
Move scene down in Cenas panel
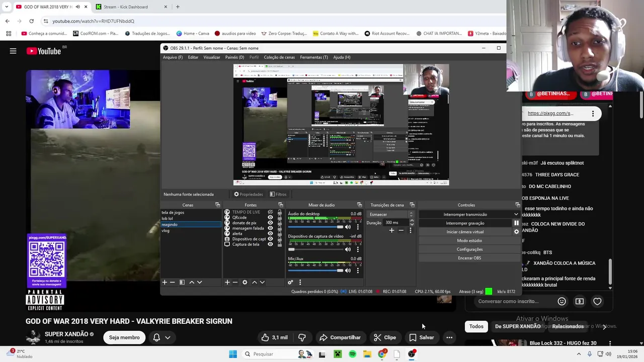[199, 282]
